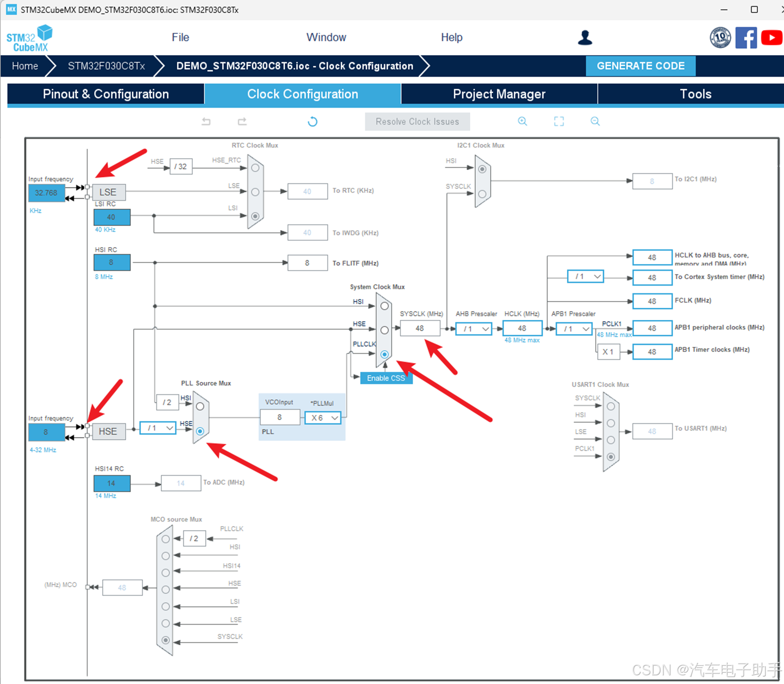Click the Enable CSS button
This screenshot has width=784, height=684.
click(386, 378)
